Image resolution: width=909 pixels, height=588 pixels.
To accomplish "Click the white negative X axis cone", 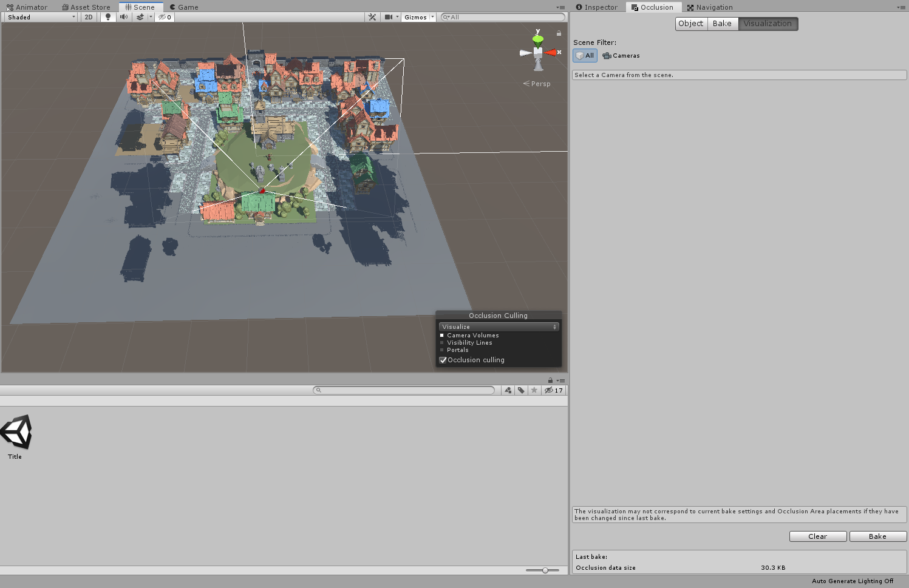I will (x=526, y=53).
